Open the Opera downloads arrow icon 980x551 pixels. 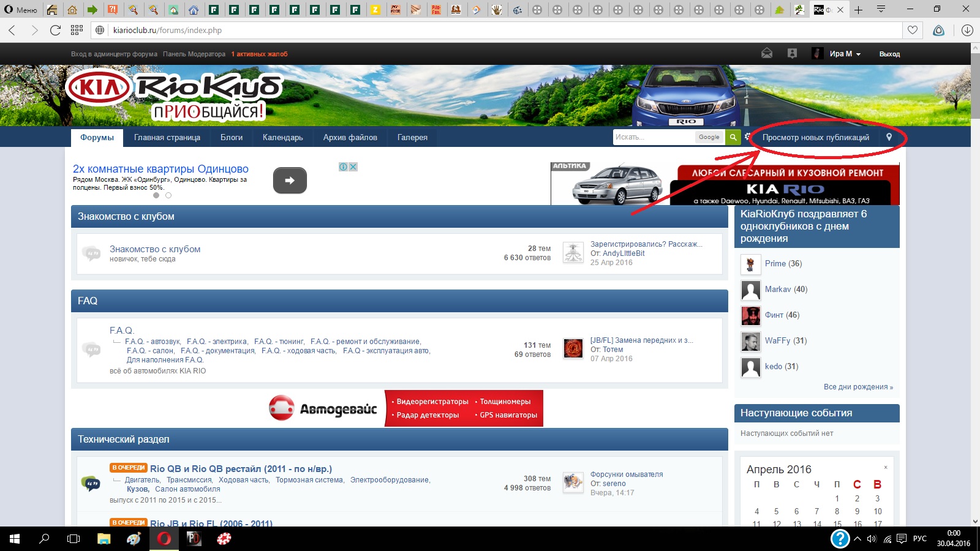click(967, 30)
